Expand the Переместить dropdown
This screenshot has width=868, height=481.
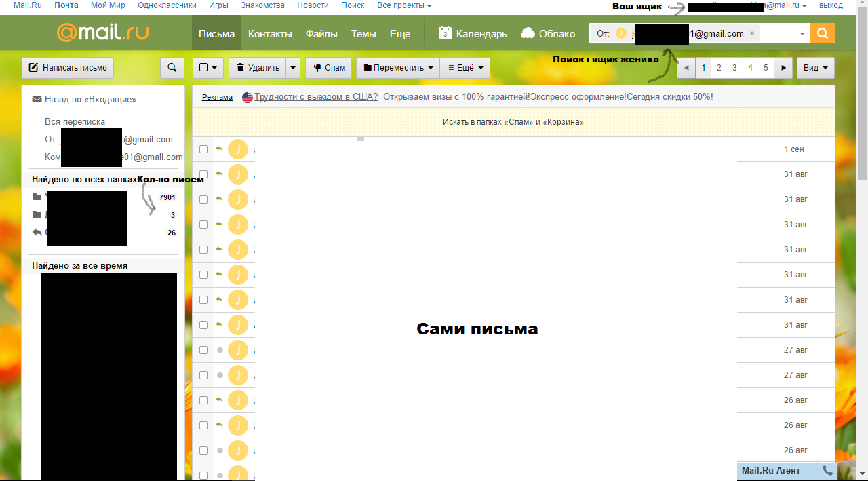pos(398,68)
